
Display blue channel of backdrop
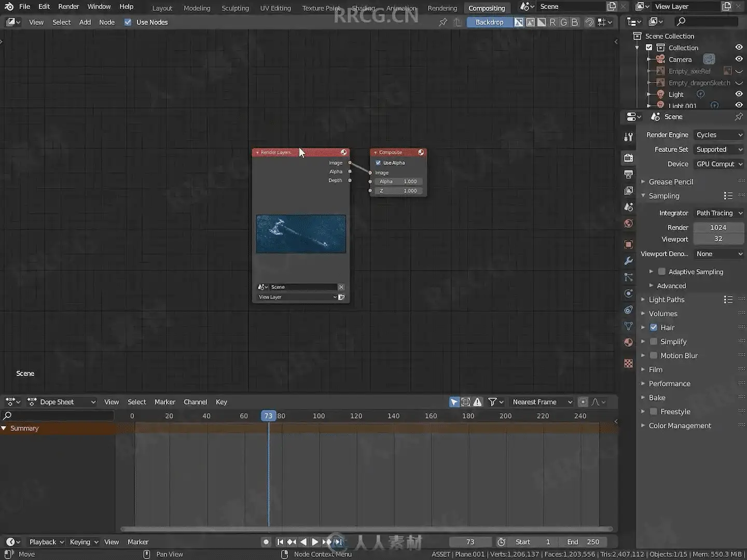pyautogui.click(x=575, y=22)
